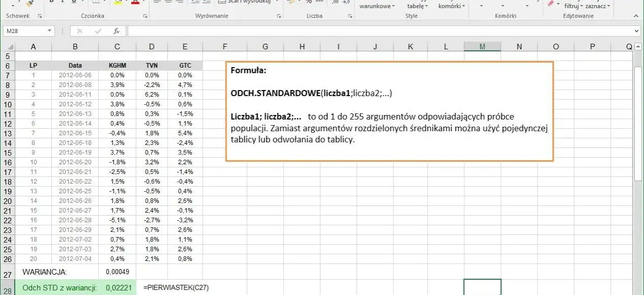
Task: Open the Liczba number format dialog launcher
Action: tap(350, 16)
